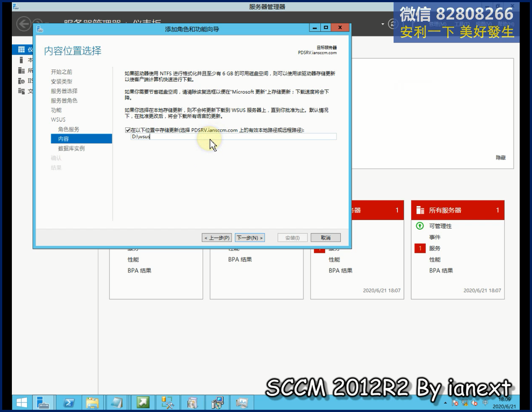Open 性能 in 所有服务器 tile

pyautogui.click(x=435, y=260)
